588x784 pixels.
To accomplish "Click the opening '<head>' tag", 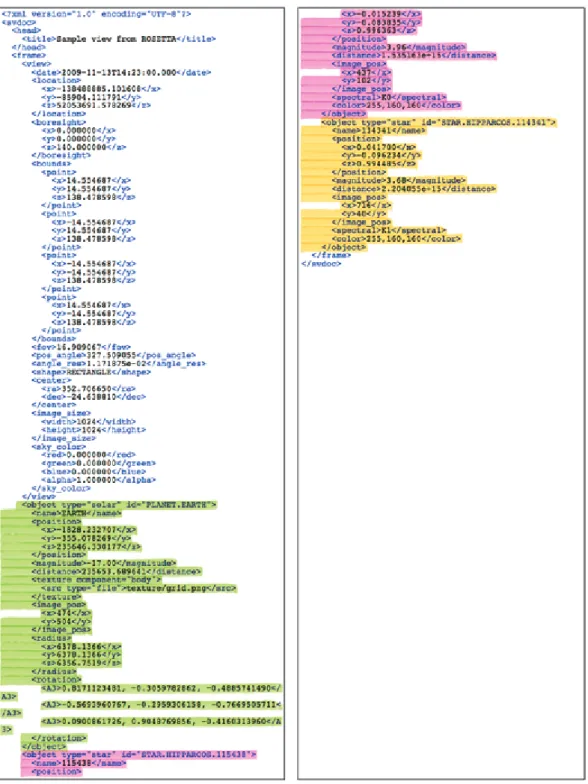I will pos(26,30).
